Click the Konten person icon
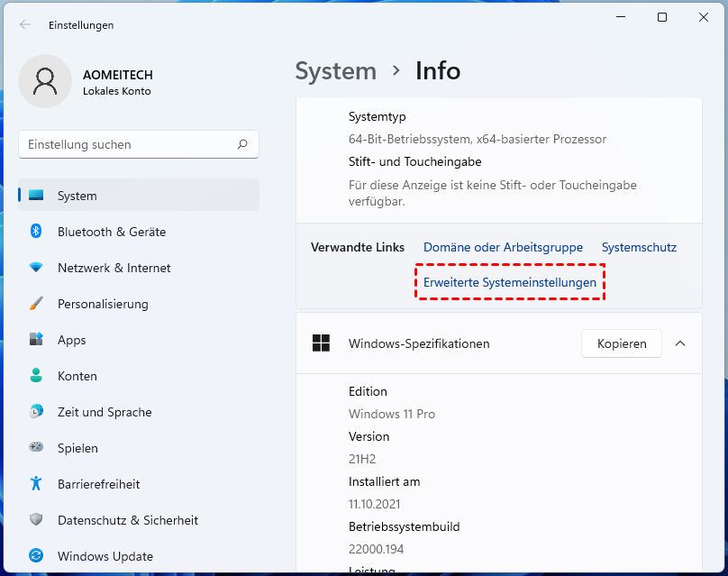This screenshot has height=576, width=728. 36,376
